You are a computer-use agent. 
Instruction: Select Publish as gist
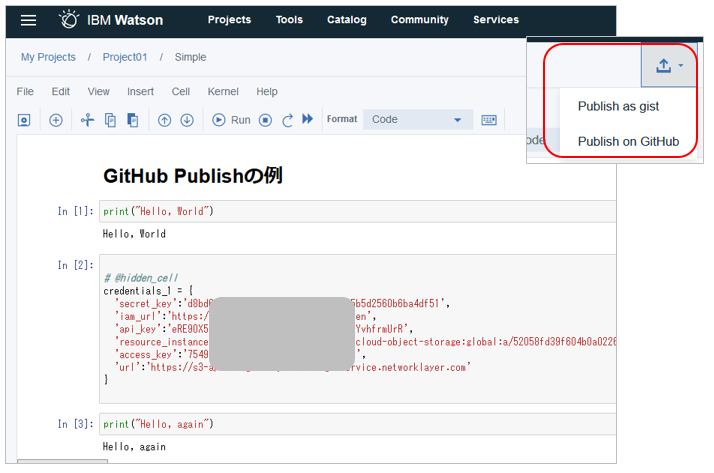pos(618,106)
